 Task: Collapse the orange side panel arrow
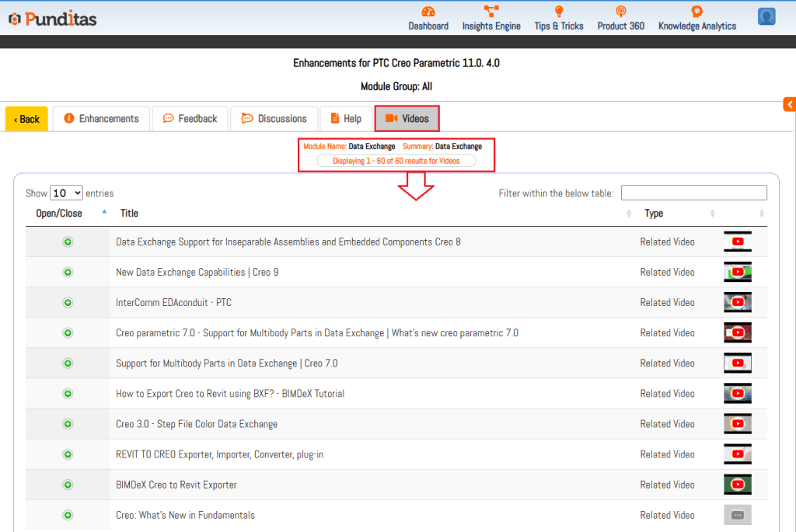(x=789, y=105)
